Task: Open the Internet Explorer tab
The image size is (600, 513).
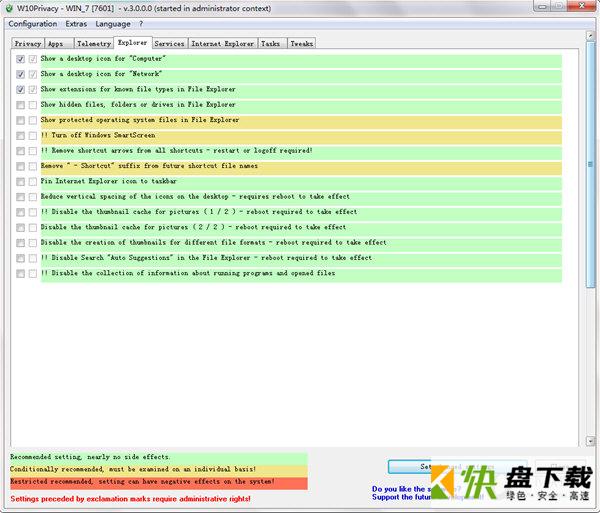Action: pos(223,44)
